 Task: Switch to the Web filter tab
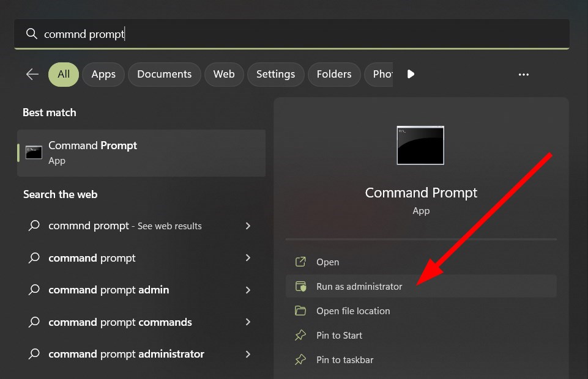point(224,74)
